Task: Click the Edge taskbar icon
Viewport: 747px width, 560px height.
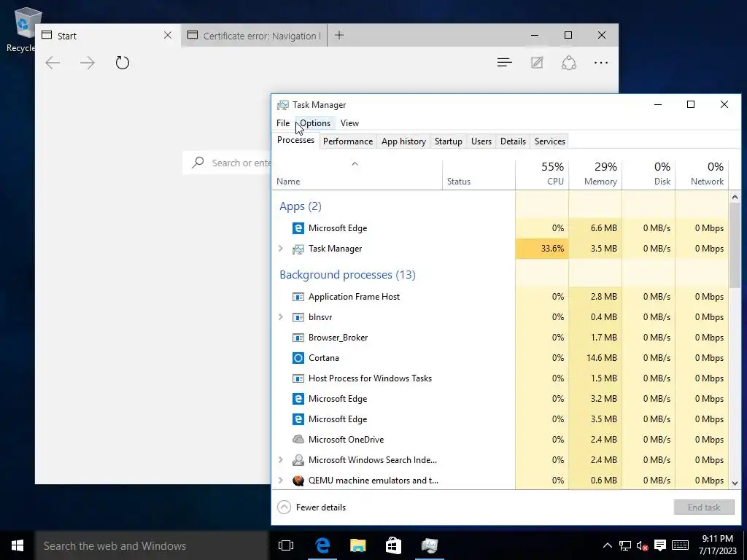Action: click(x=322, y=545)
